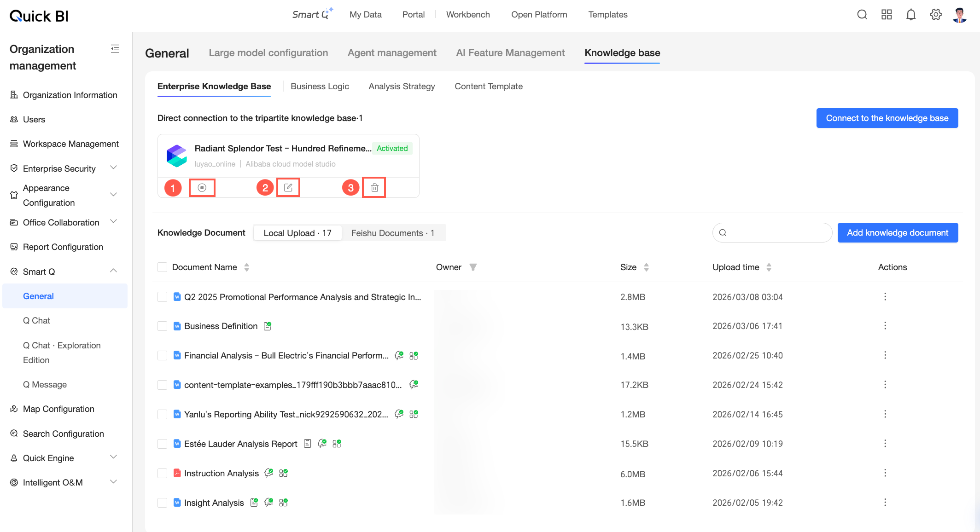This screenshot has height=532, width=980.
Task: Check the Insight Analysis row checkbox
Action: click(162, 503)
